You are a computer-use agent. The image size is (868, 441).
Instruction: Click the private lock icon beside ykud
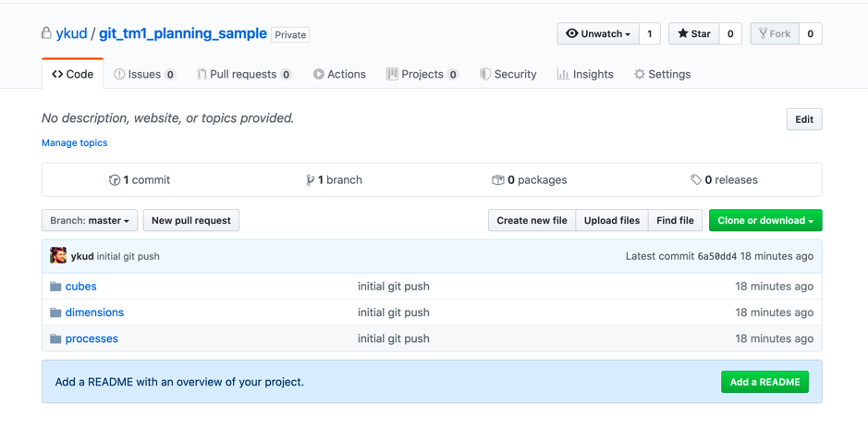coord(46,33)
